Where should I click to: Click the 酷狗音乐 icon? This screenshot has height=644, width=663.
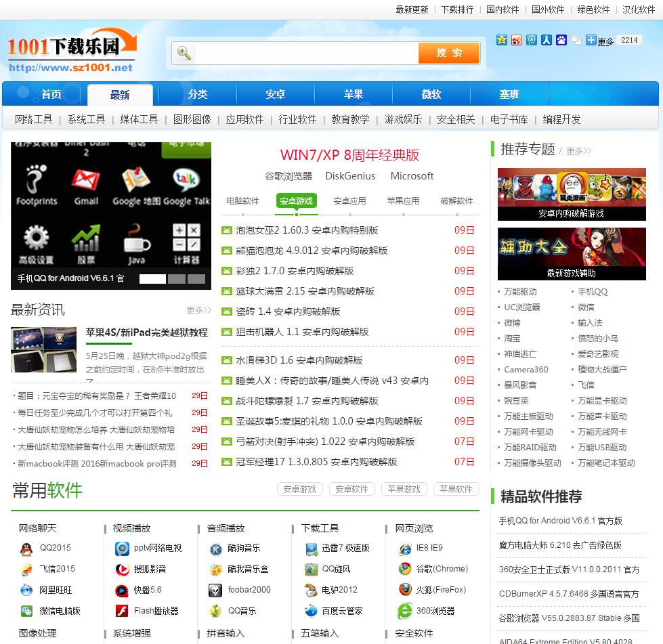(215, 549)
